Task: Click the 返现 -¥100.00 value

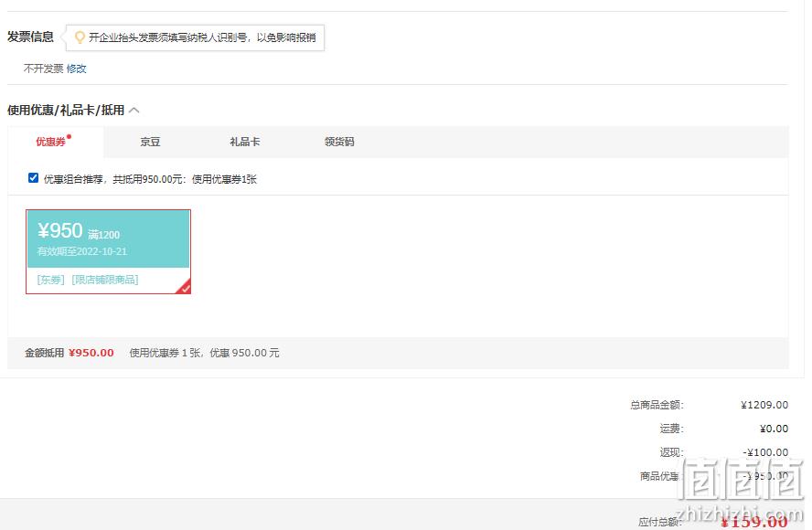Action: coord(765,452)
